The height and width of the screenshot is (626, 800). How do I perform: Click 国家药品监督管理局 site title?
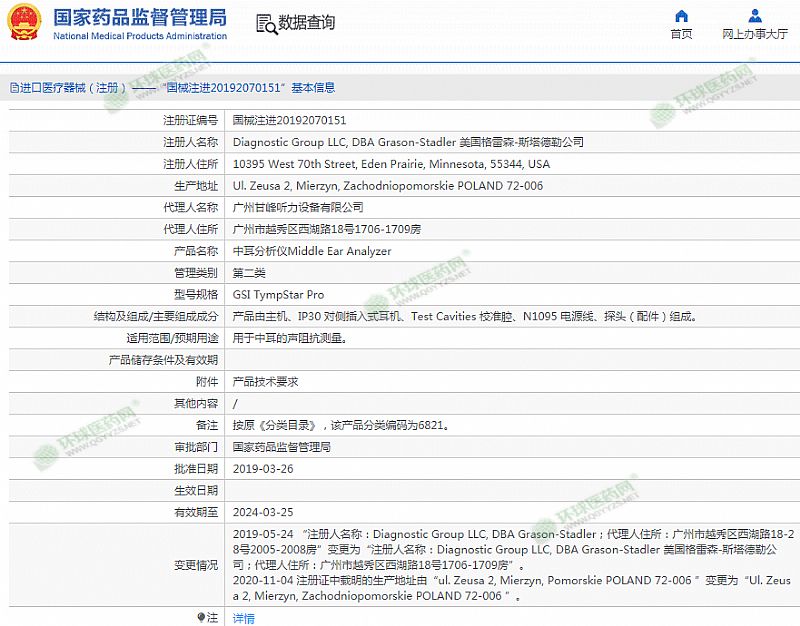click(x=139, y=18)
